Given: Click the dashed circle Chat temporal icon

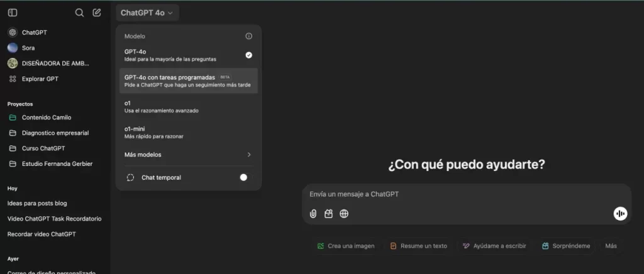Looking at the screenshot, I should click(x=131, y=178).
